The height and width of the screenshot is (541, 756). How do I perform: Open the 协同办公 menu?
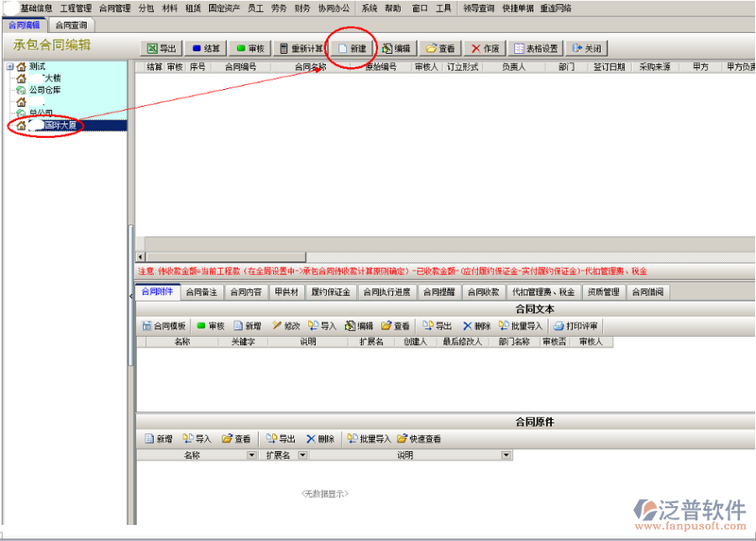pyautogui.click(x=335, y=9)
